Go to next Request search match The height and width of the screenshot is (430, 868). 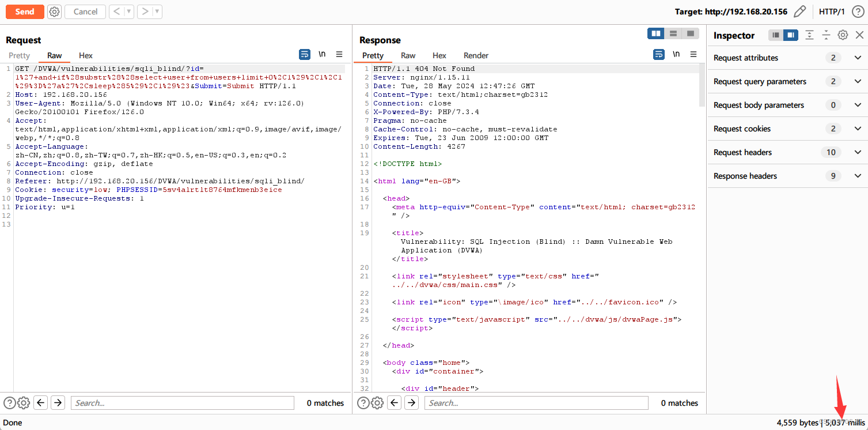click(58, 403)
